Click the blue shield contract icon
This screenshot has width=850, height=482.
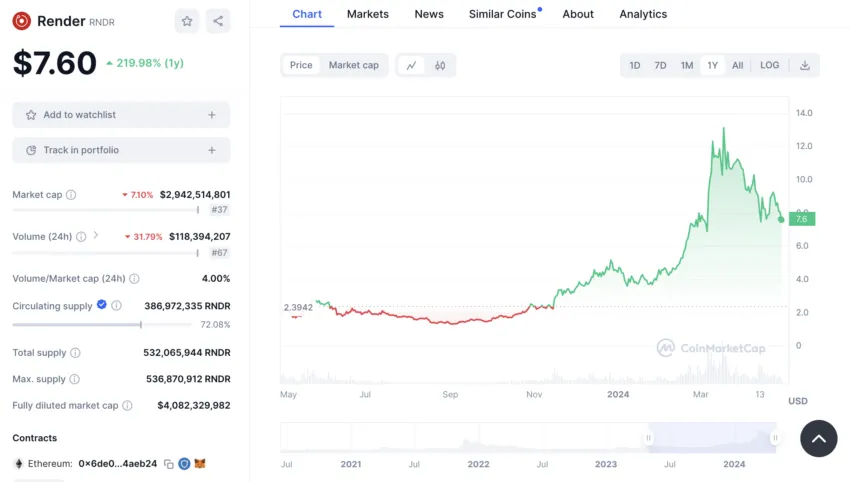(184, 464)
